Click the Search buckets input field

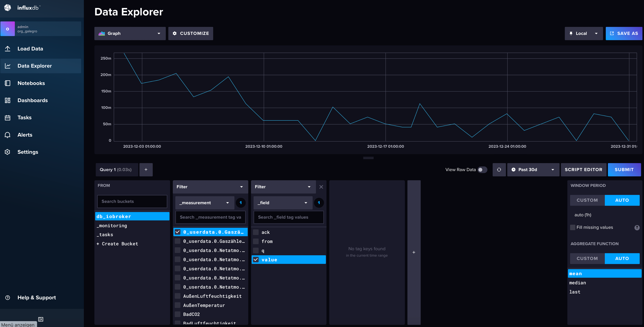[132, 201]
